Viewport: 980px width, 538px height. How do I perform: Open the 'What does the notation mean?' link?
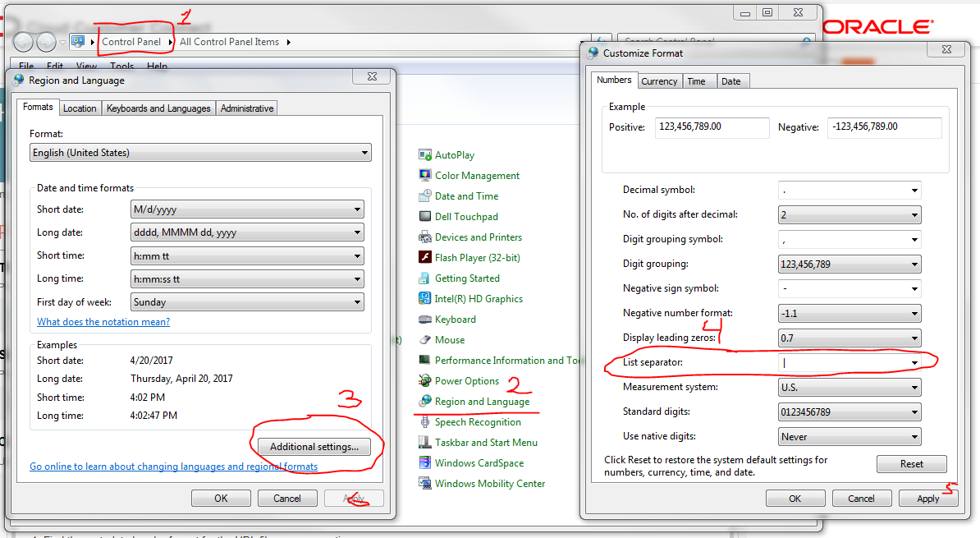[103, 321]
